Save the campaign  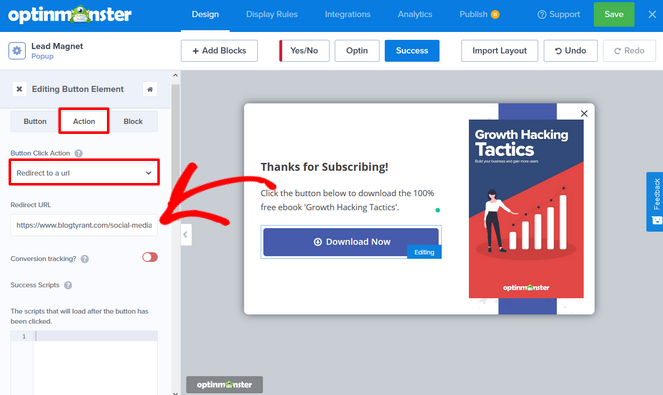tap(614, 14)
